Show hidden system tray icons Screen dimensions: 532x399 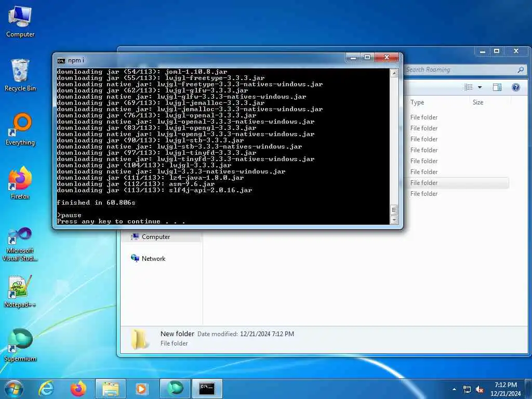pyautogui.click(x=454, y=389)
